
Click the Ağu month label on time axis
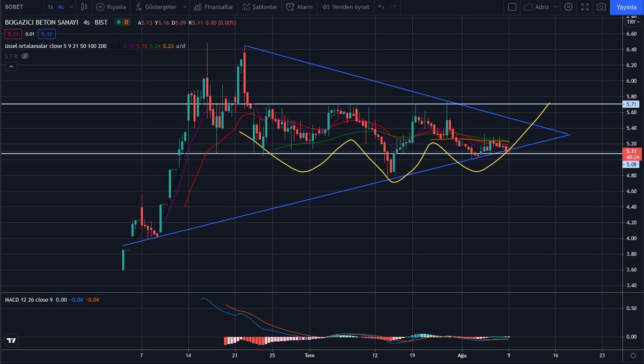point(462,355)
